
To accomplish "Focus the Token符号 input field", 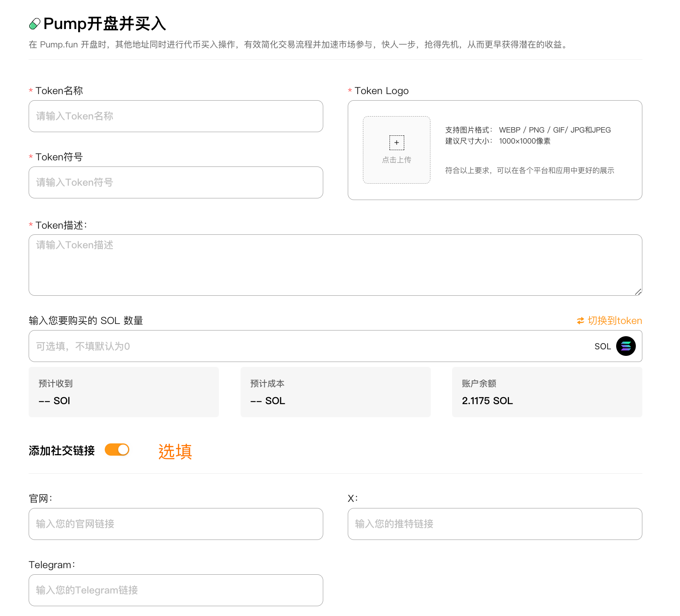I will click(x=176, y=182).
